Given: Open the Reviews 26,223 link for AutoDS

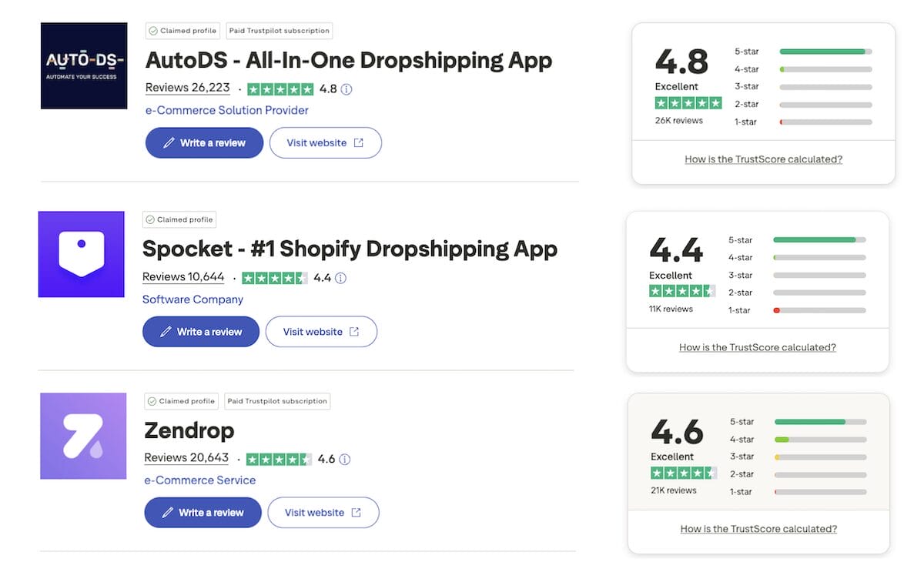Looking at the screenshot, I should pyautogui.click(x=187, y=87).
